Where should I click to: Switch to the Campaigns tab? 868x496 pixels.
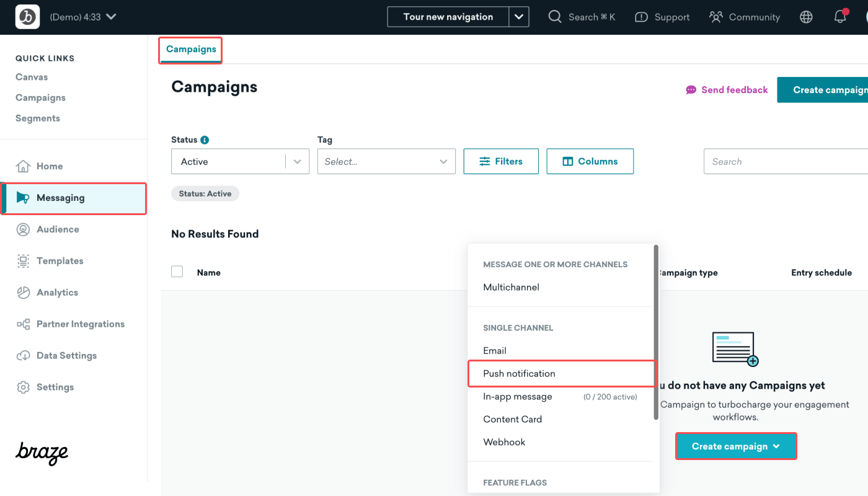click(191, 50)
